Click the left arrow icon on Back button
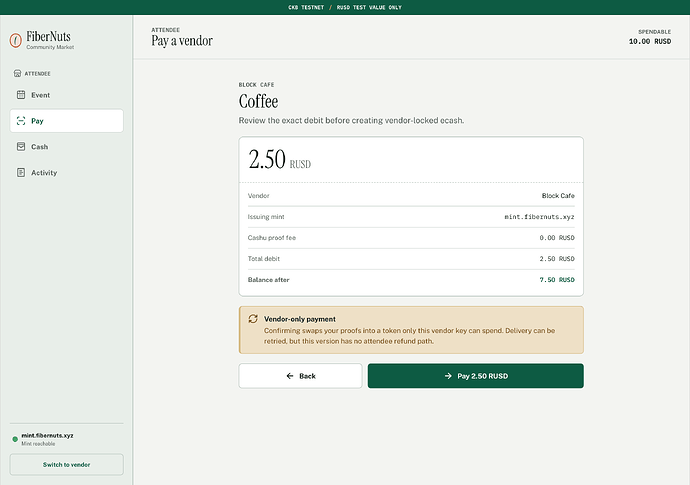 (x=290, y=376)
